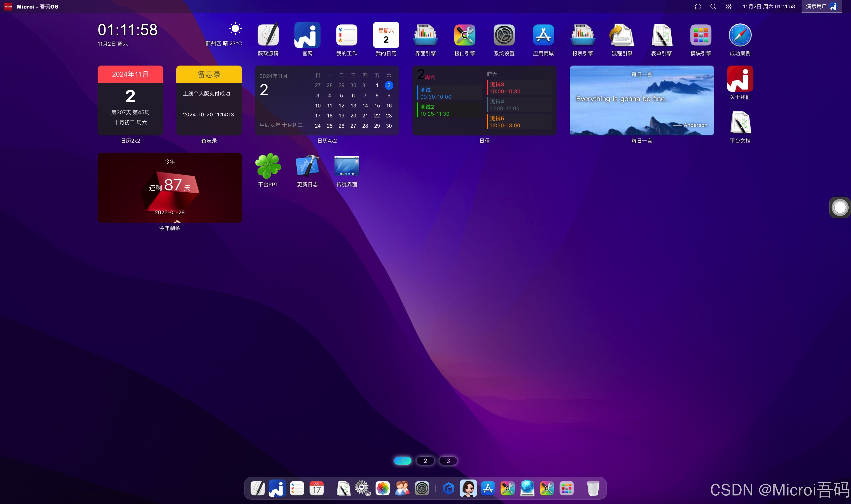This screenshot has width=851, height=504.
Task: Launch the 流程引擎 icon
Action: click(x=622, y=35)
